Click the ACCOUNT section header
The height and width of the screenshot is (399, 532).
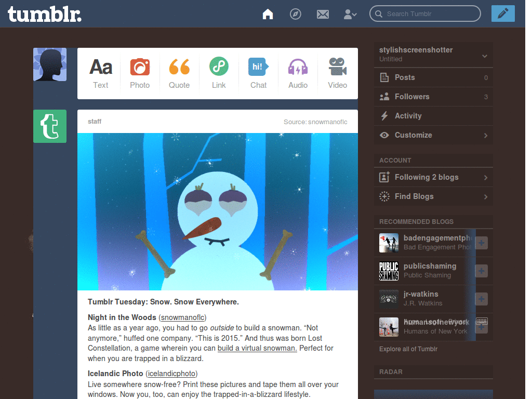pos(395,160)
